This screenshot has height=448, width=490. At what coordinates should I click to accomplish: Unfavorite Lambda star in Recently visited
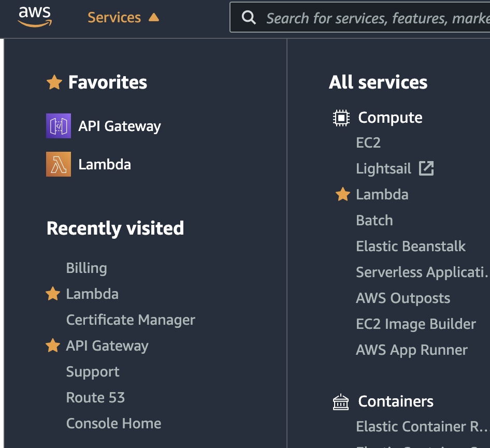point(53,294)
